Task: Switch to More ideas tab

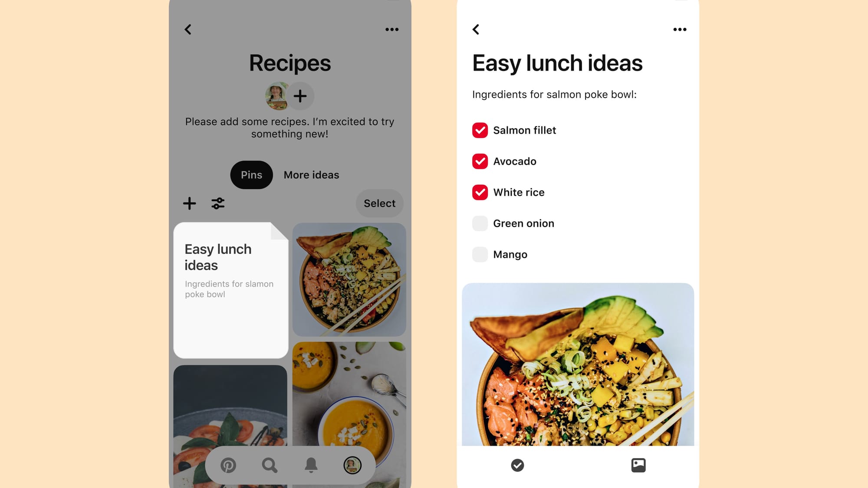Action: coord(311,174)
